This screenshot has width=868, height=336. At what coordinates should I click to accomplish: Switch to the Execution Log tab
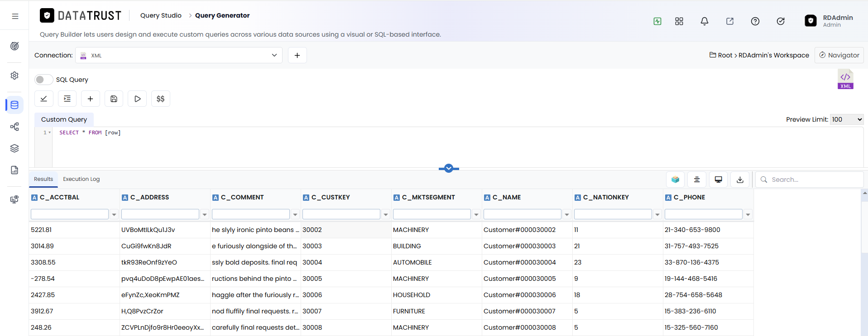coord(82,179)
